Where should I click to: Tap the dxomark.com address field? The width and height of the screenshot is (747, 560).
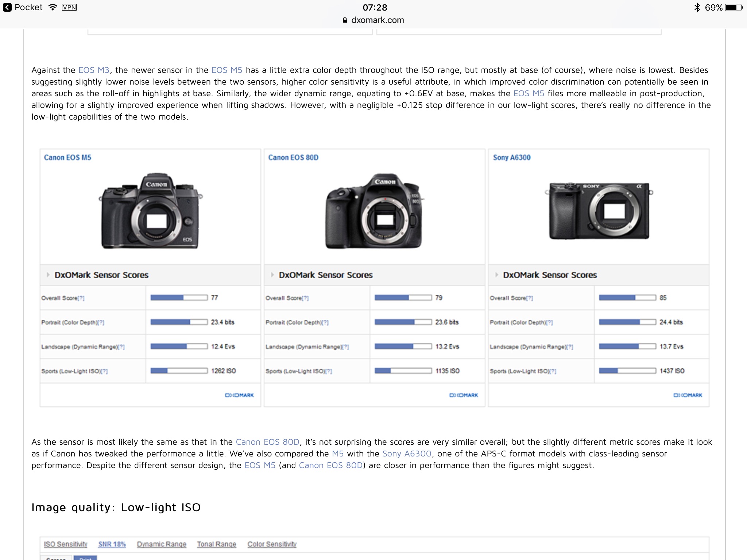pos(373,20)
